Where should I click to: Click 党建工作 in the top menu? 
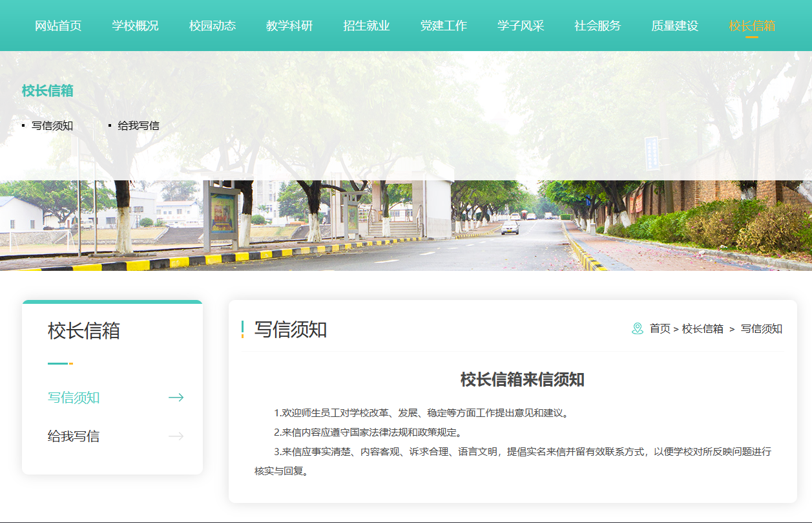coord(443,26)
